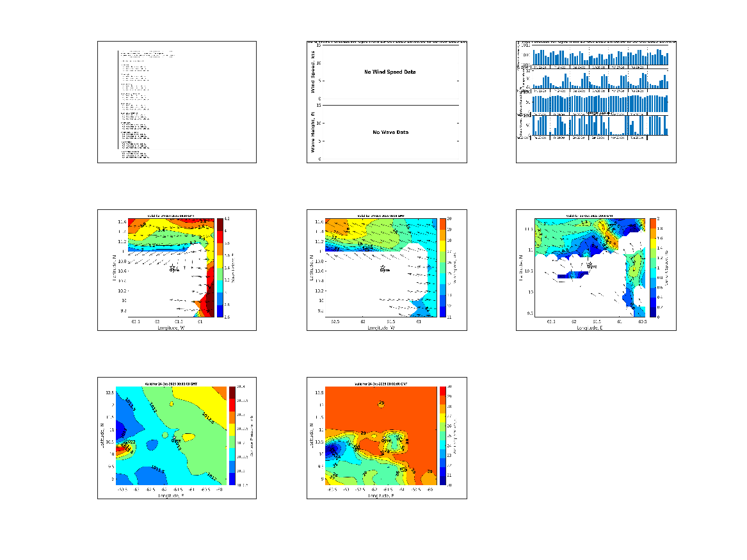Click the wave height map color bar
Image resolution: width=747 pixels, height=560 pixels.
220,268
